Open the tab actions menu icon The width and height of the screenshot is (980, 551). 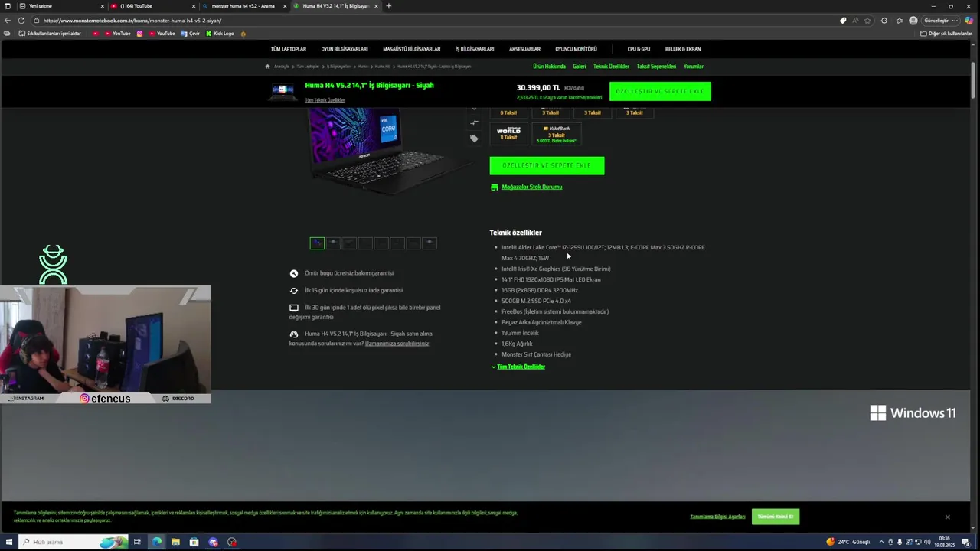pyautogui.click(x=8, y=6)
